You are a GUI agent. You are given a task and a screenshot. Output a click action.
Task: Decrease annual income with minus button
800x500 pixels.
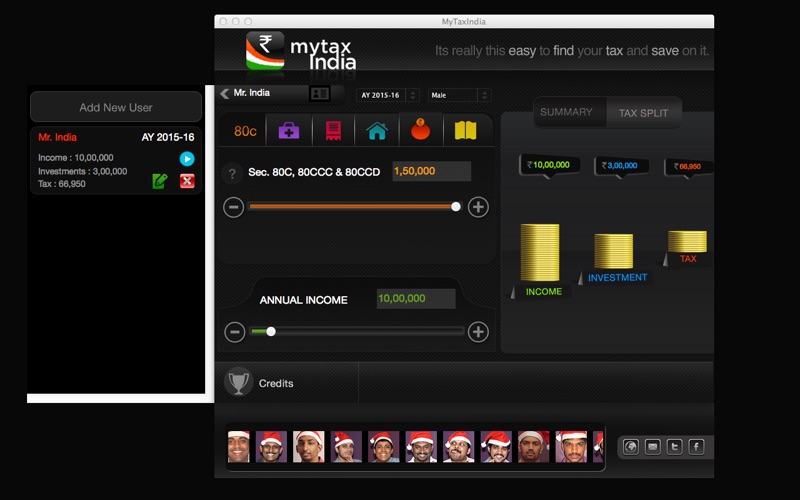pyautogui.click(x=235, y=332)
